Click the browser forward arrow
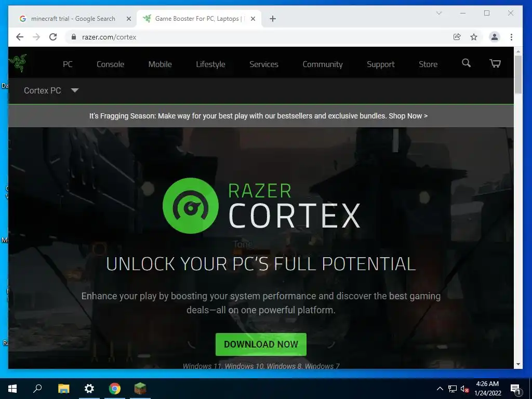This screenshot has height=399, width=532. (36, 37)
